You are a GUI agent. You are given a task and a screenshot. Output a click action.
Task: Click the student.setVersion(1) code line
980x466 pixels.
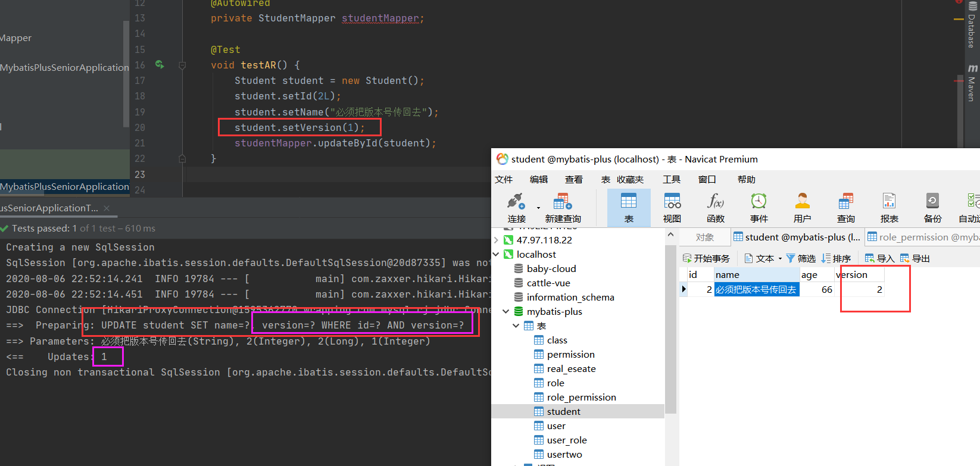click(x=299, y=127)
